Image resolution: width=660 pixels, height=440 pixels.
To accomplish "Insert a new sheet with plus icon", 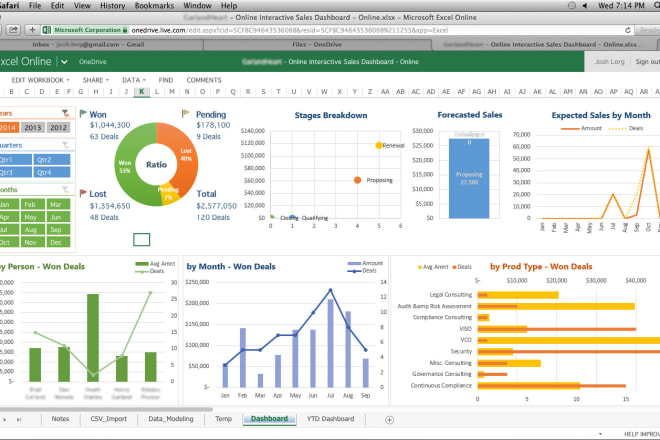I will point(389,420).
